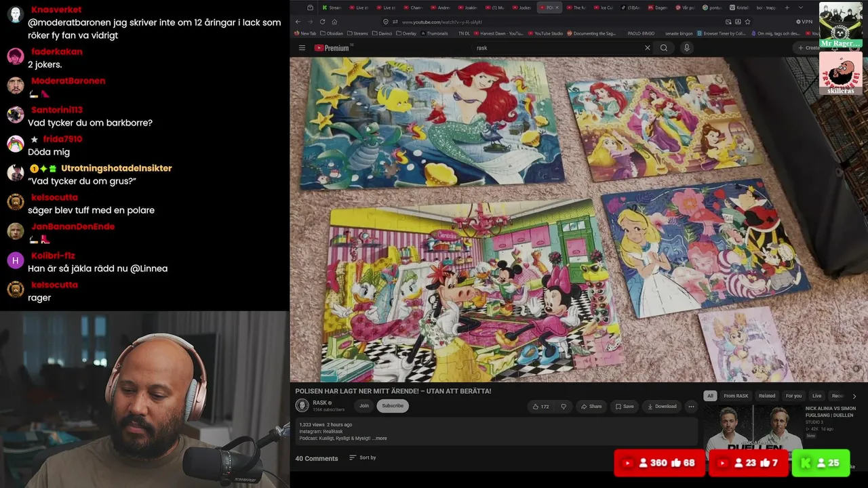The image size is (868, 488).
Task: View faderkakan's chat avatar
Action: [x=16, y=56]
